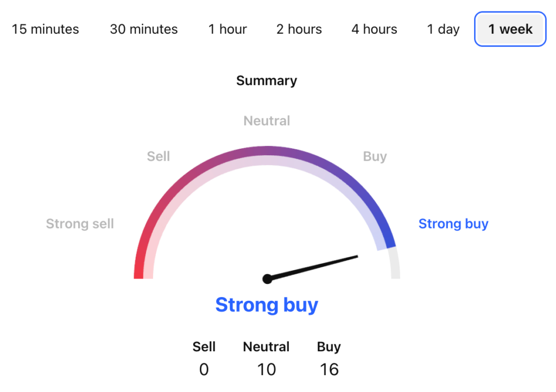Select the Sell label above the gauge
The height and width of the screenshot is (392, 556).
158,156
